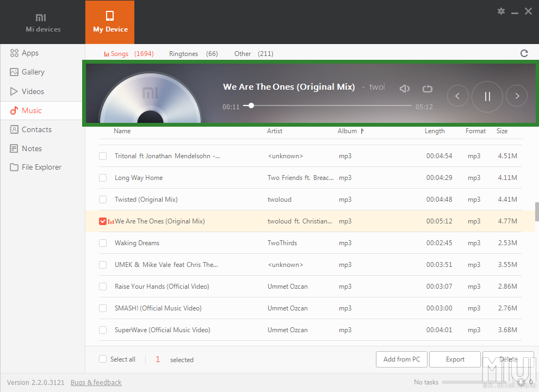This screenshot has height=392, width=539.
Task: Click the Export button
Action: [x=455, y=359]
